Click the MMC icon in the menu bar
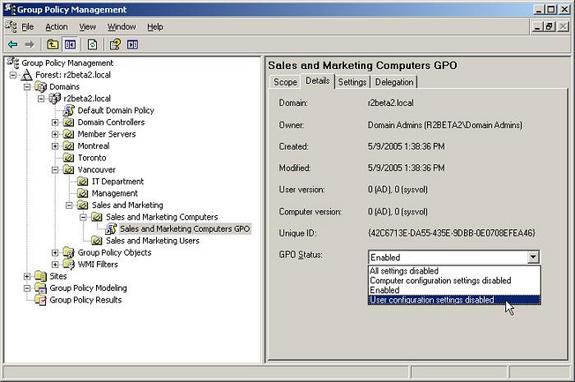The height and width of the screenshot is (382, 575). (11, 27)
